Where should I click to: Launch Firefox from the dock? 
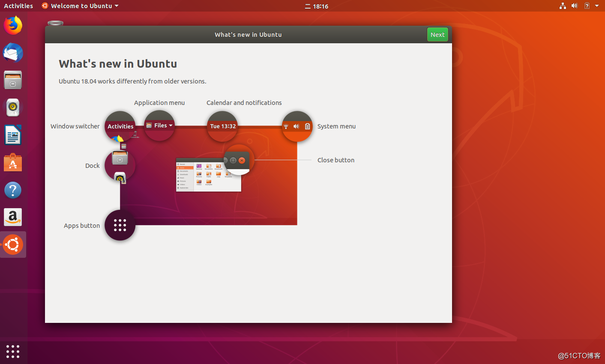tap(13, 25)
